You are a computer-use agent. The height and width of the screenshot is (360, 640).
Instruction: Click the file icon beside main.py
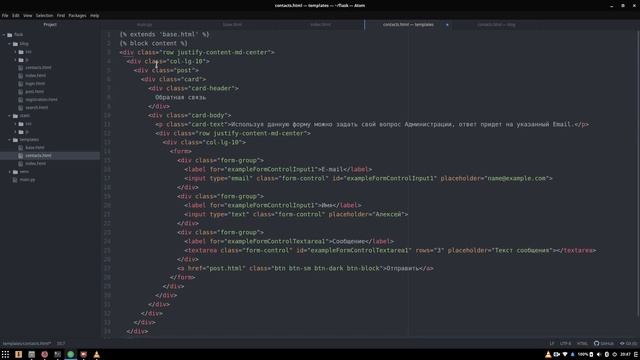15,180
